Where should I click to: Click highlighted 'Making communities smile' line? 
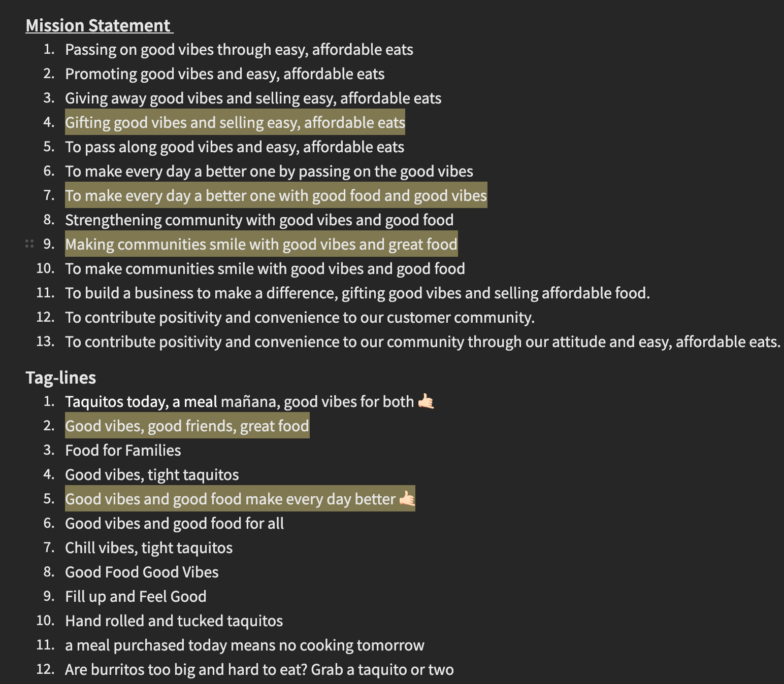coord(261,245)
